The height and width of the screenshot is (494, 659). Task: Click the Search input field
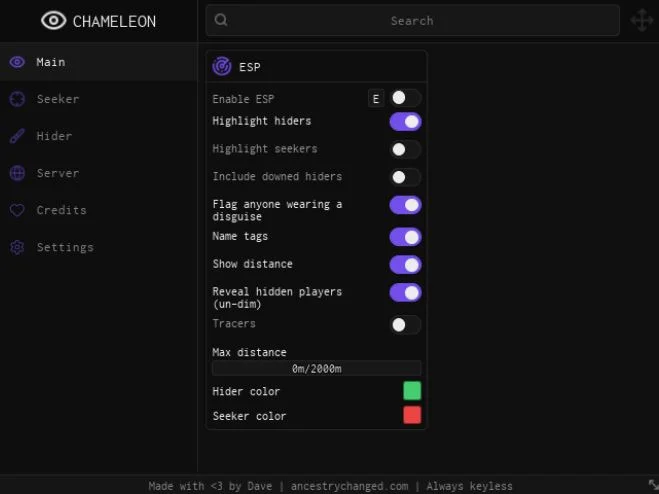[412, 20]
